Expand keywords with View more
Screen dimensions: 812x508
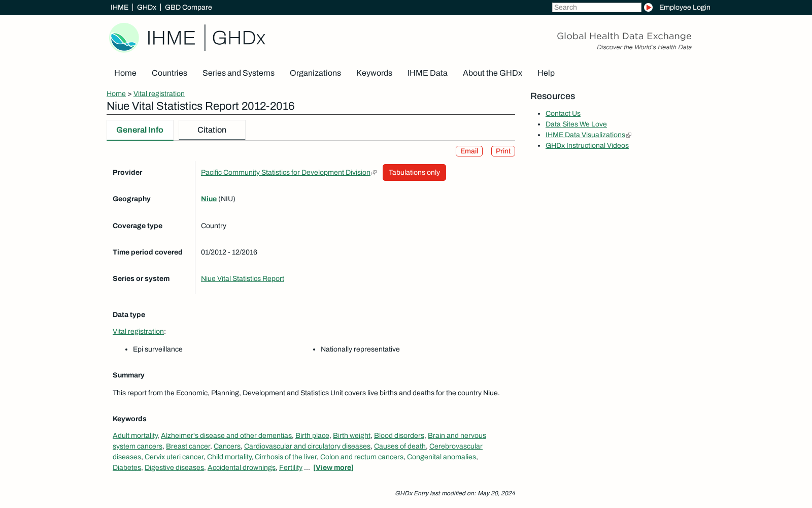(333, 467)
